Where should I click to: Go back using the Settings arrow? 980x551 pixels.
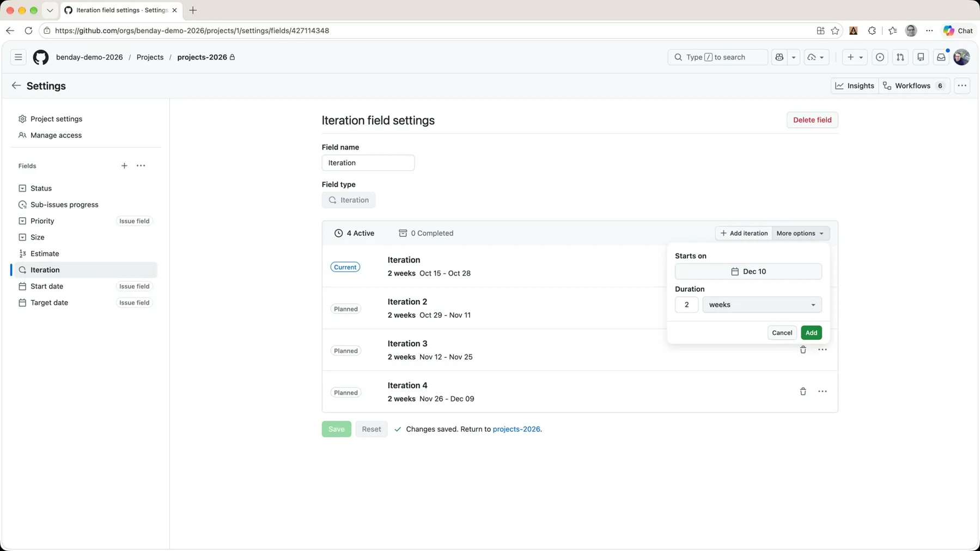click(x=16, y=85)
